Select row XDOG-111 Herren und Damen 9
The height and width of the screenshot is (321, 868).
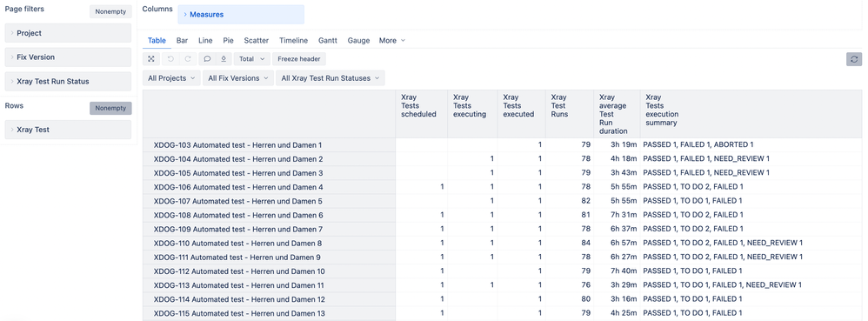(269, 257)
